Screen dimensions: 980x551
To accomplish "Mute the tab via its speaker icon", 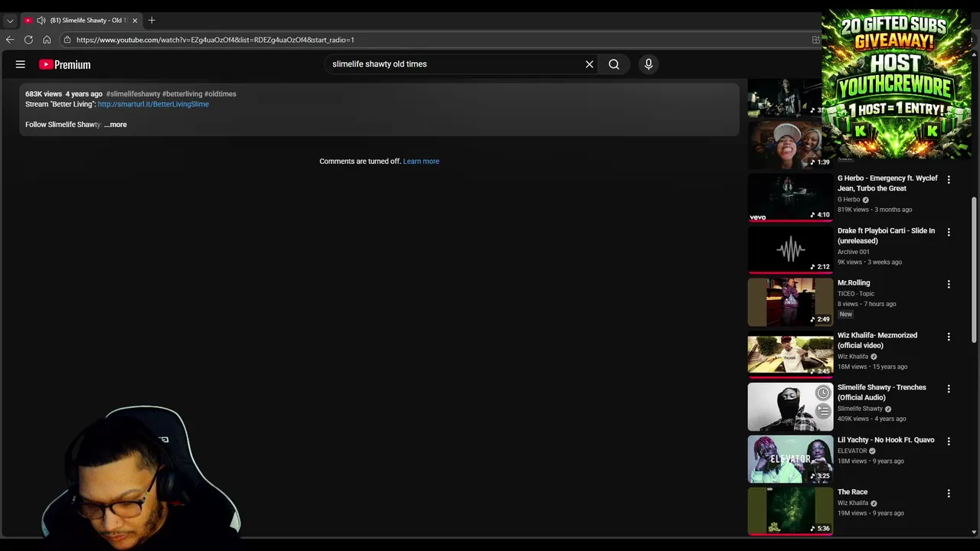I will click(x=41, y=21).
